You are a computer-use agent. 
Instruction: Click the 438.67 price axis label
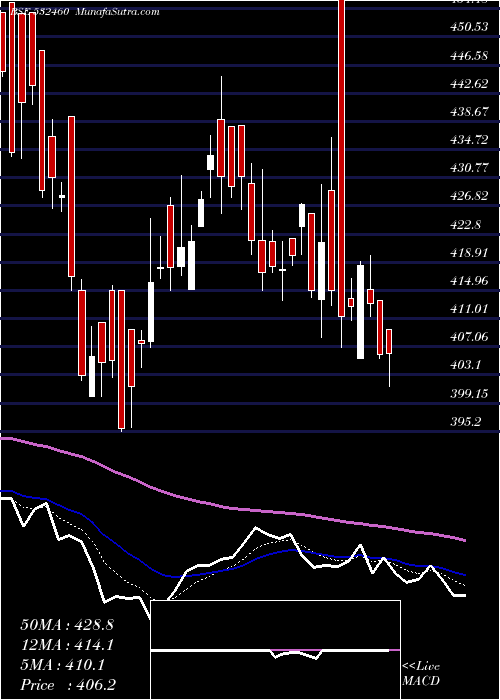pyautogui.click(x=469, y=112)
